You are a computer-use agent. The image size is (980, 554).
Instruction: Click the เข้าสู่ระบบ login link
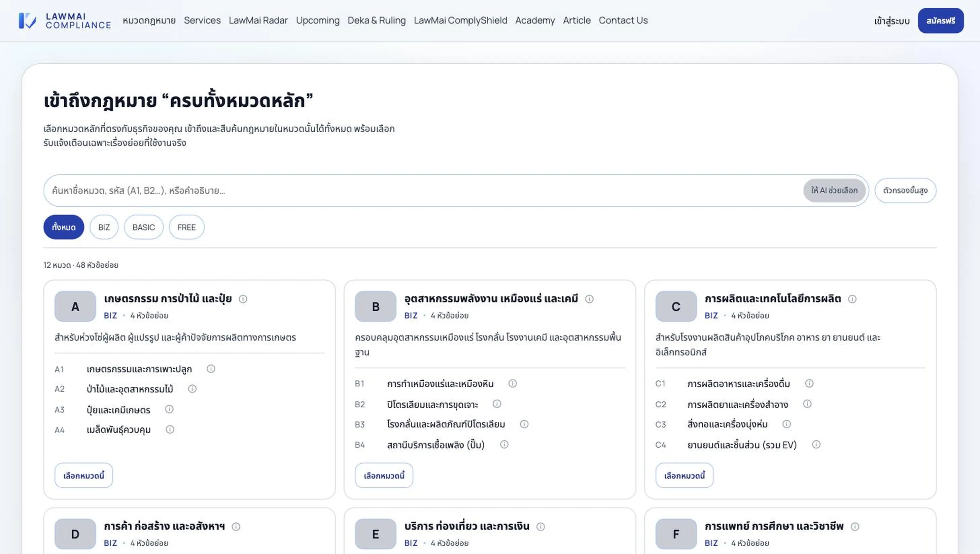(892, 21)
